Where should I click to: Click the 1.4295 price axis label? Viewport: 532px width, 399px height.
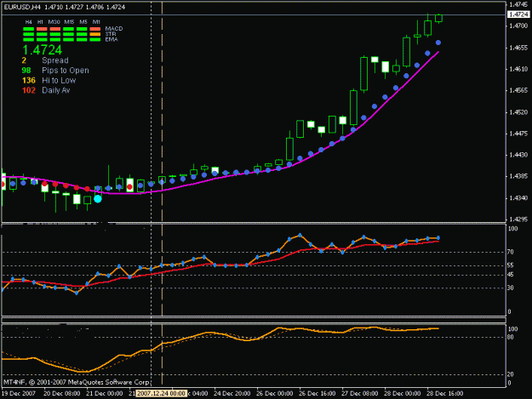(518, 219)
